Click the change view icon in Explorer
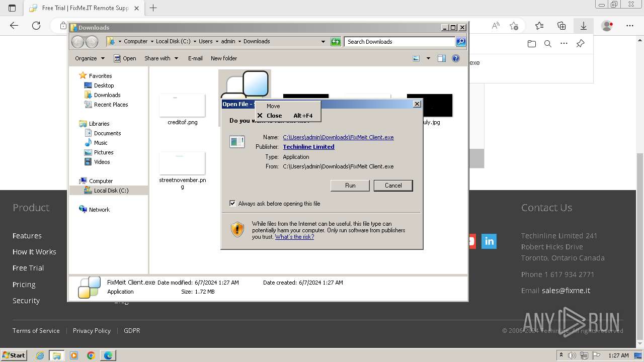 416,58
